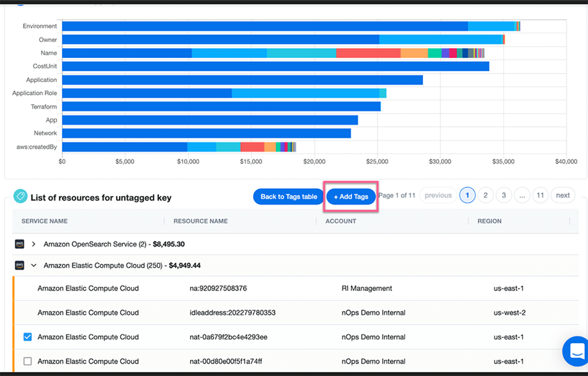The height and width of the screenshot is (376, 588).
Task: Sort by the Service Name column header
Action: (45, 221)
